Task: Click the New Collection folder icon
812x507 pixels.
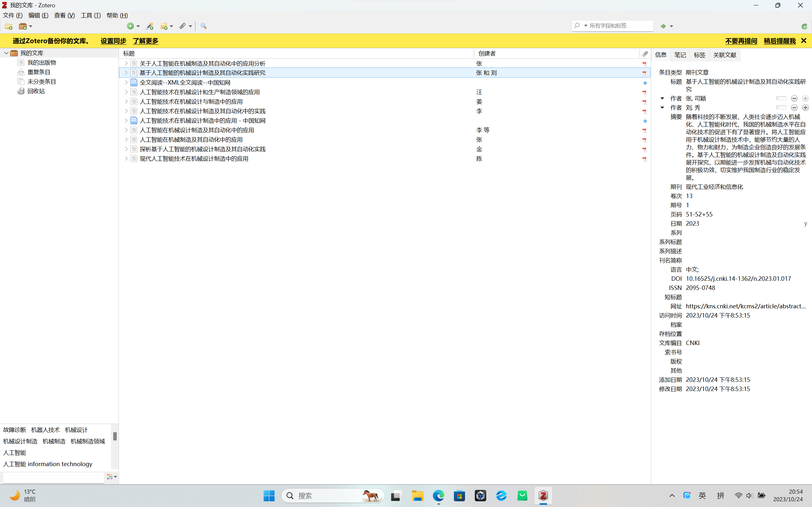Action: coord(9,26)
